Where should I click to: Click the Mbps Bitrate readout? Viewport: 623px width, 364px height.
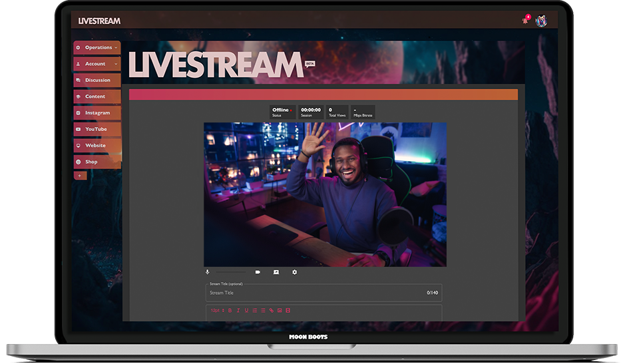[363, 112]
